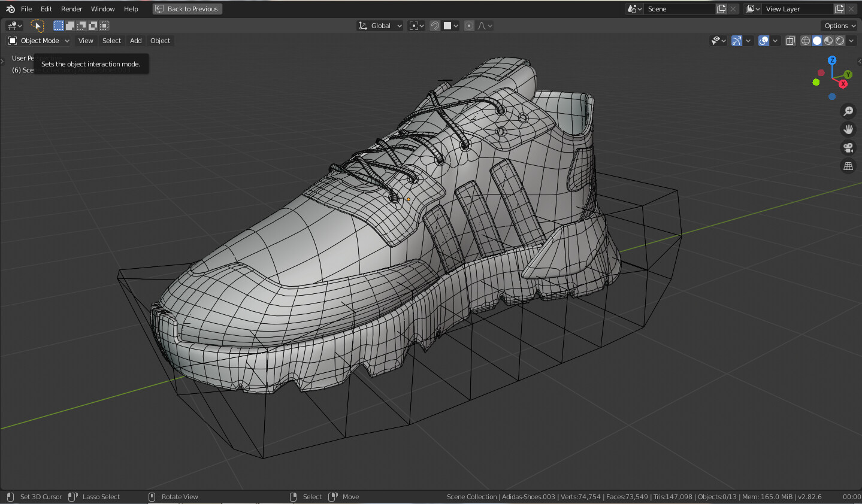Click the X axis on navigation gizmo
Viewport: 862px width, 504px height.
pyautogui.click(x=843, y=84)
